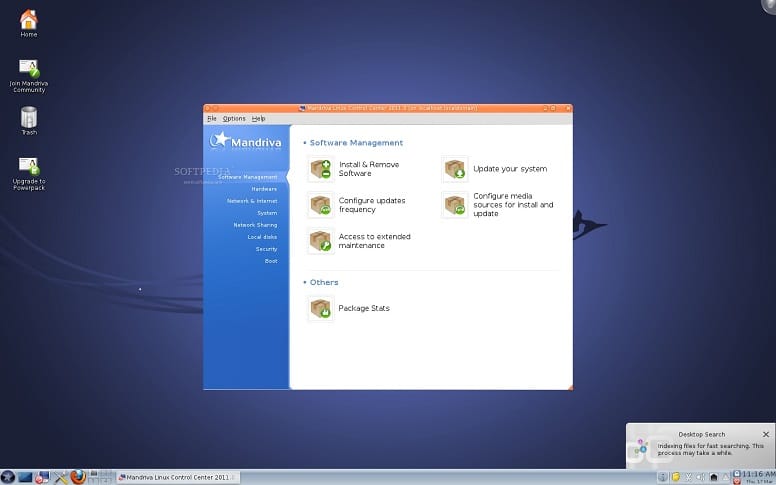The width and height of the screenshot is (776, 485).
Task: Click the Desktop Search notification message
Action: pyautogui.click(x=710, y=449)
